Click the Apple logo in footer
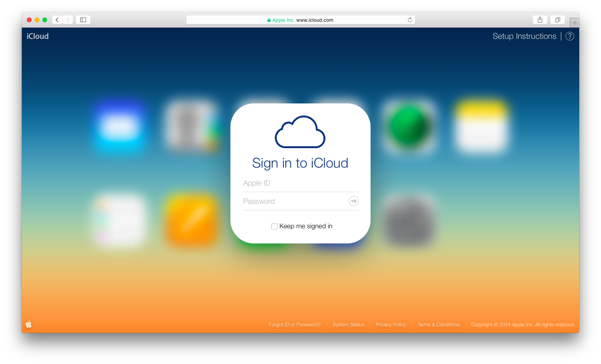This screenshot has height=364, width=601. click(29, 324)
